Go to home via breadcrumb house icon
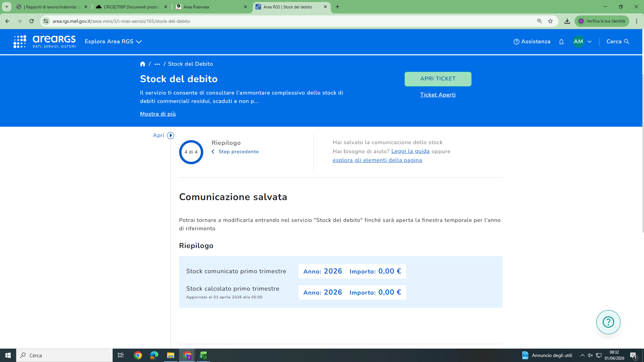 [143, 64]
